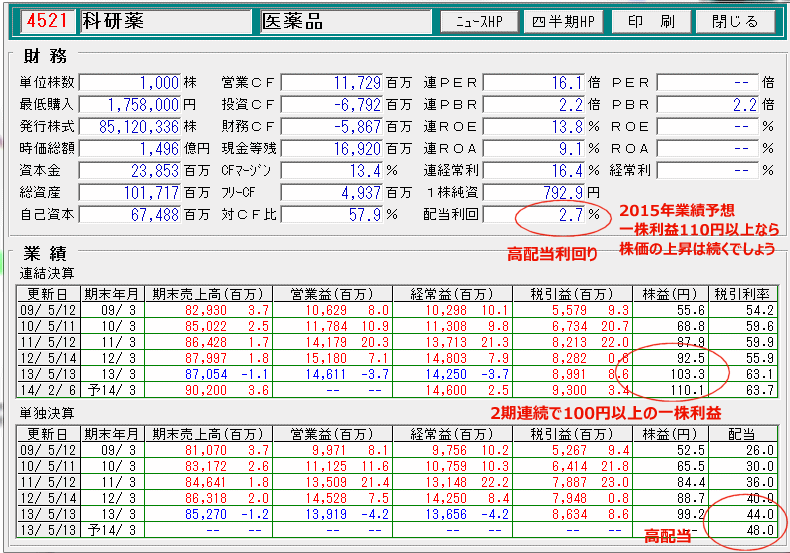Select the stock code 4521 field

[x=47, y=21]
